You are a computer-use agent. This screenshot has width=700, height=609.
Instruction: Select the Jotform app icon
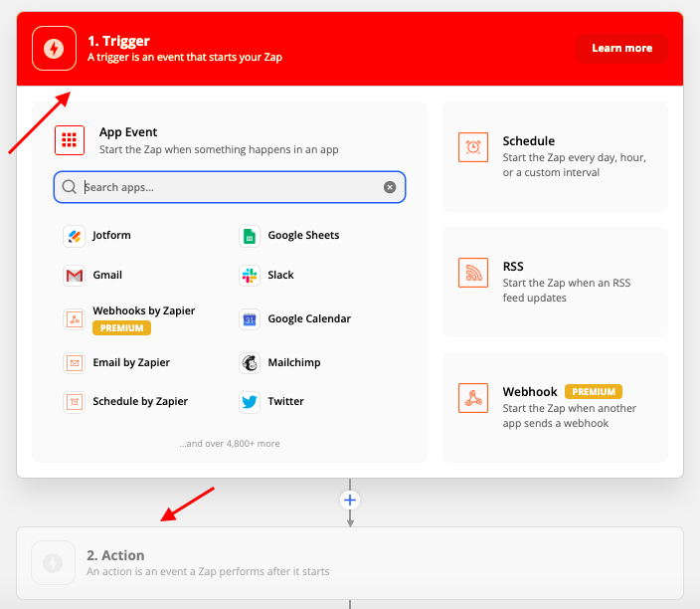75,236
